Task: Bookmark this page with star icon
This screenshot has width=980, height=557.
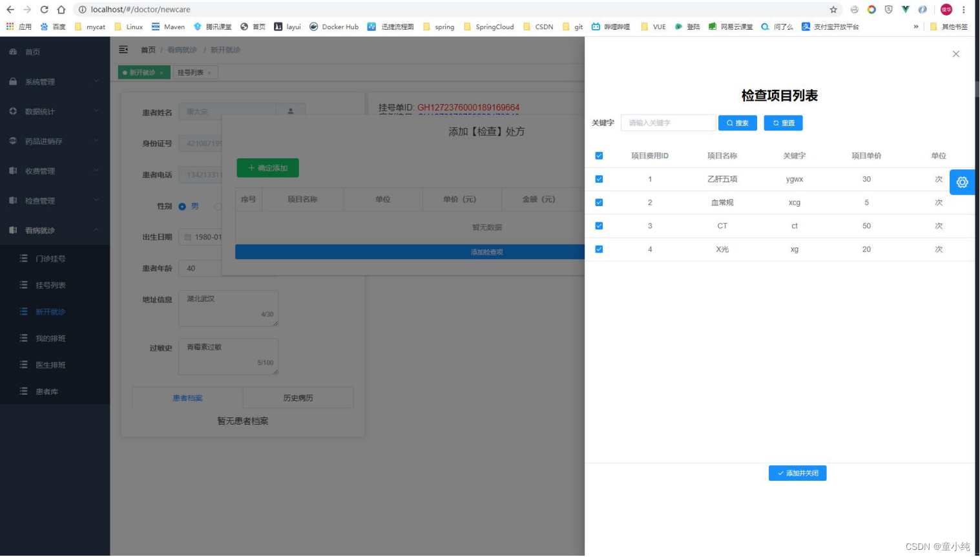Action: pyautogui.click(x=833, y=10)
